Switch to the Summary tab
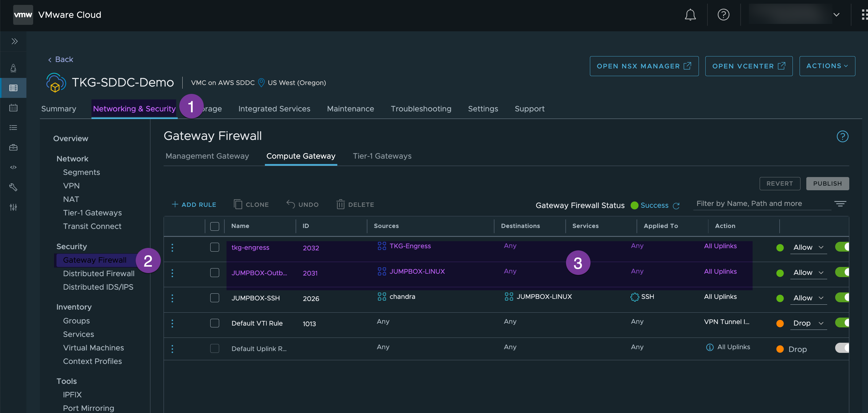 59,109
